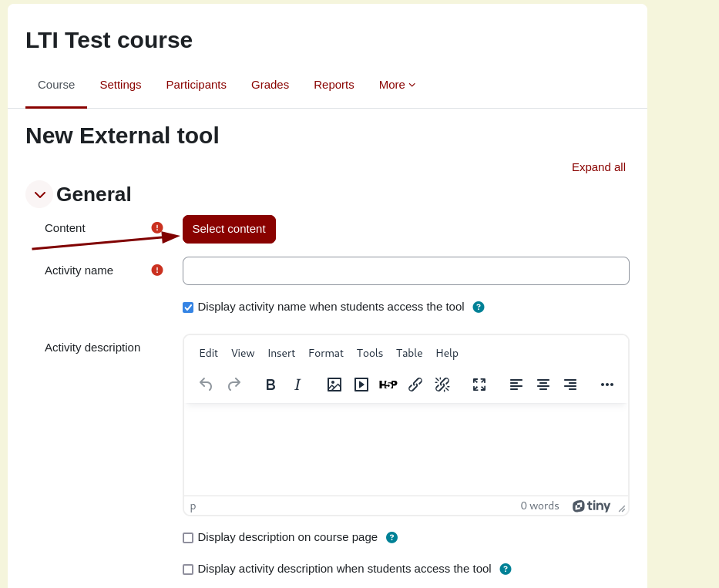Screen dimensions: 719x588
Task: Uncheck Display activity name when students access the tool
Action: point(188,307)
